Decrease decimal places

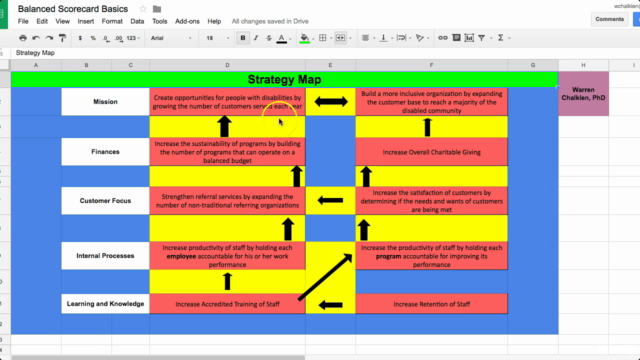click(106, 38)
